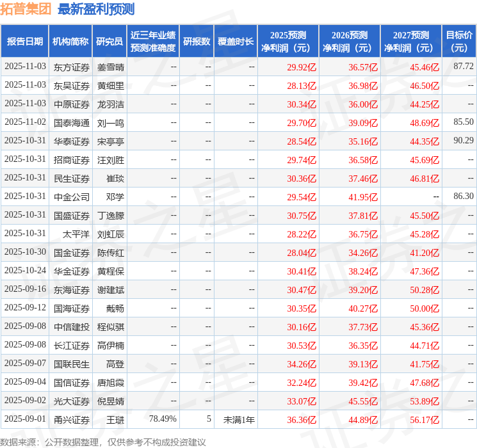Select the 中信建投 institution cell

[72, 327]
